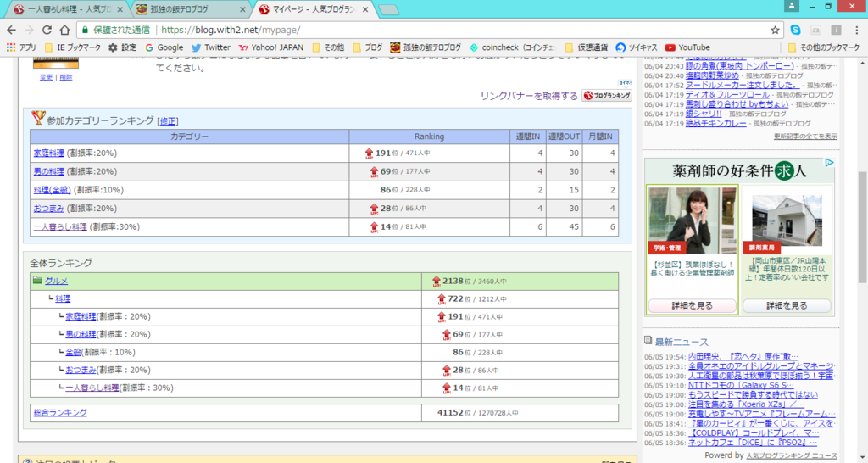Select the マイページ browser tab
The height and width of the screenshot is (463, 868).
tap(313, 9)
